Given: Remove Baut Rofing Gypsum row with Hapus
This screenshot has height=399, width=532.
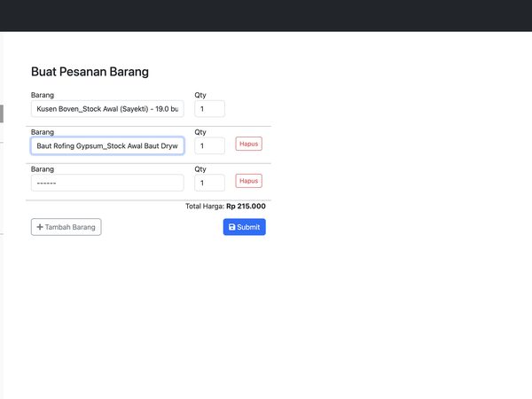Looking at the screenshot, I should click(x=248, y=144).
